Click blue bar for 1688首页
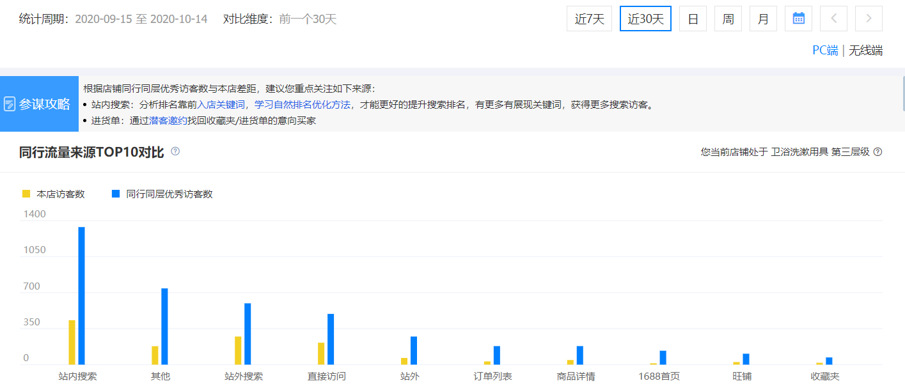The width and height of the screenshot is (905, 388). point(663,357)
